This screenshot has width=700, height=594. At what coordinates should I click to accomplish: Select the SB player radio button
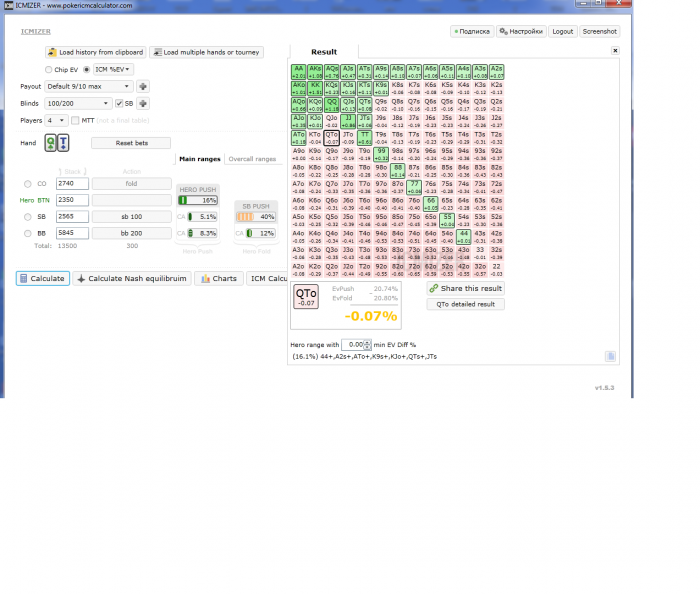[x=28, y=217]
